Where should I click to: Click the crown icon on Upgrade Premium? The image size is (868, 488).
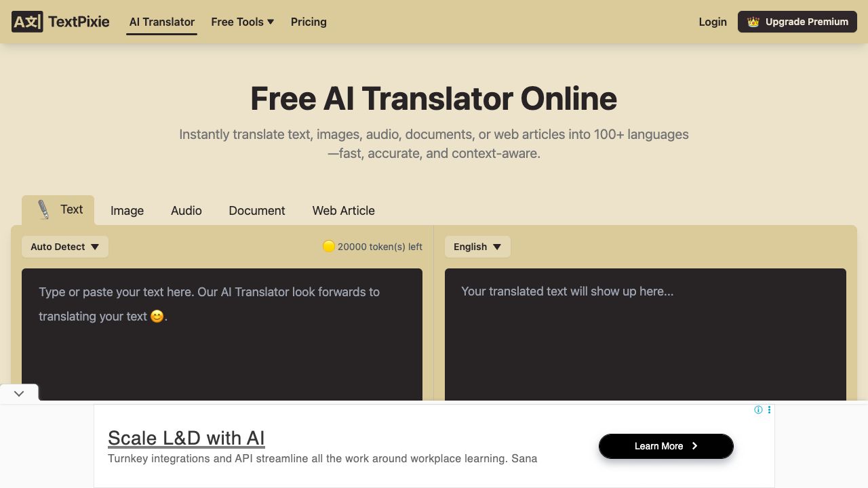(753, 22)
